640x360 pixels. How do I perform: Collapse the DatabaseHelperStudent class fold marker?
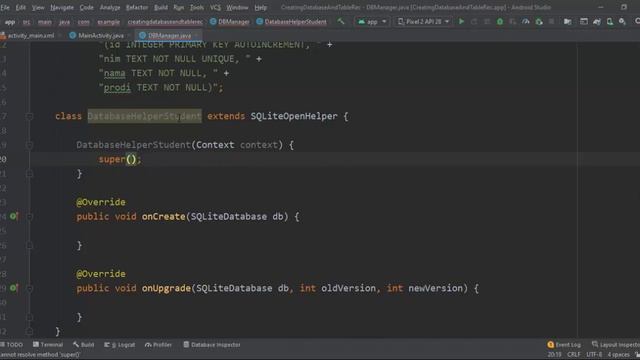pos(29,116)
